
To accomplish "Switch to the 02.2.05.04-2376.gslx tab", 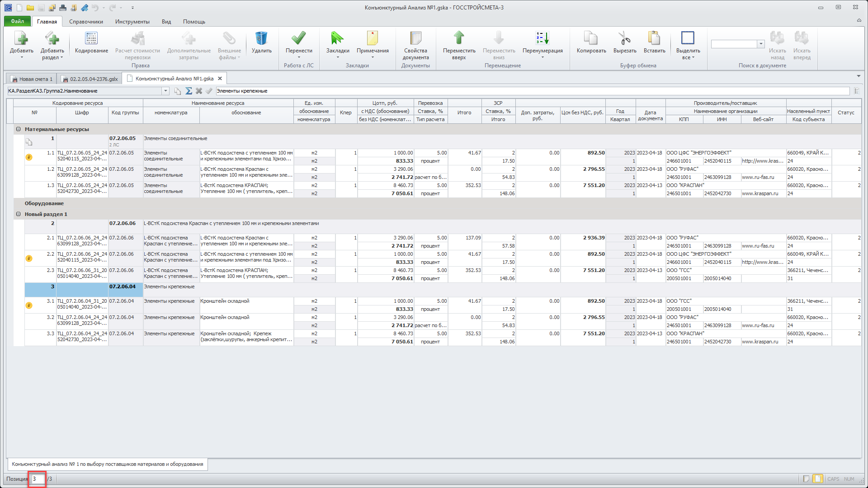I will pos(90,79).
